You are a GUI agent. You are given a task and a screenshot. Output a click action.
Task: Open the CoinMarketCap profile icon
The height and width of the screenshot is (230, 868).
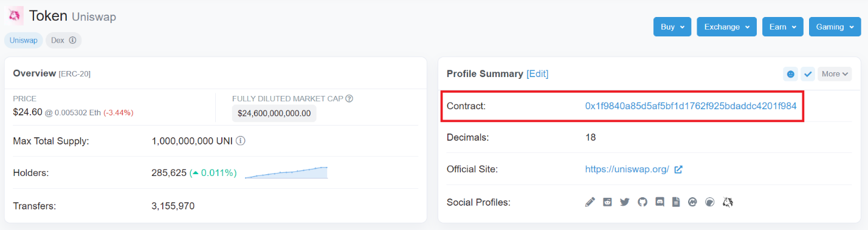coord(692,202)
